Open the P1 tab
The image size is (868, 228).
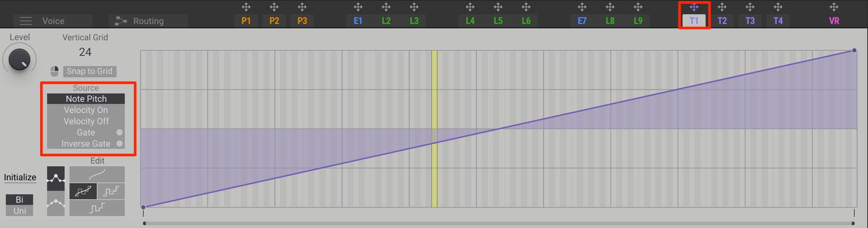coord(246,21)
